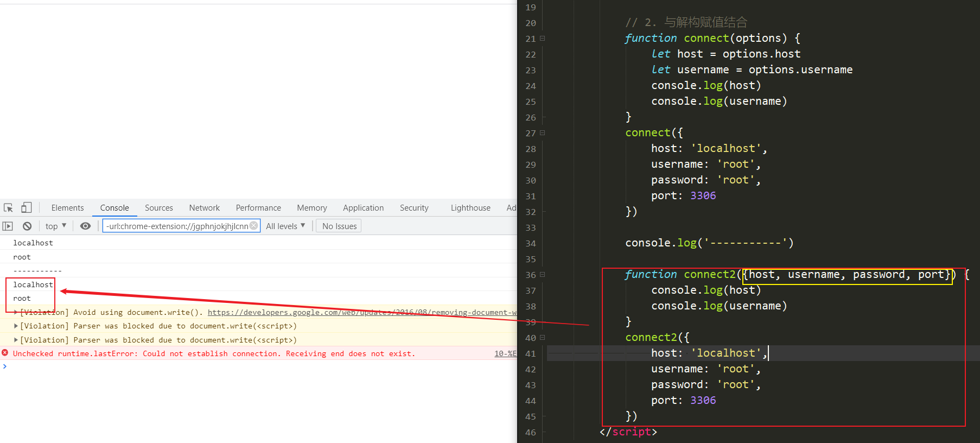The height and width of the screenshot is (443, 980).
Task: Toggle the live expression eye icon
Action: 85,226
